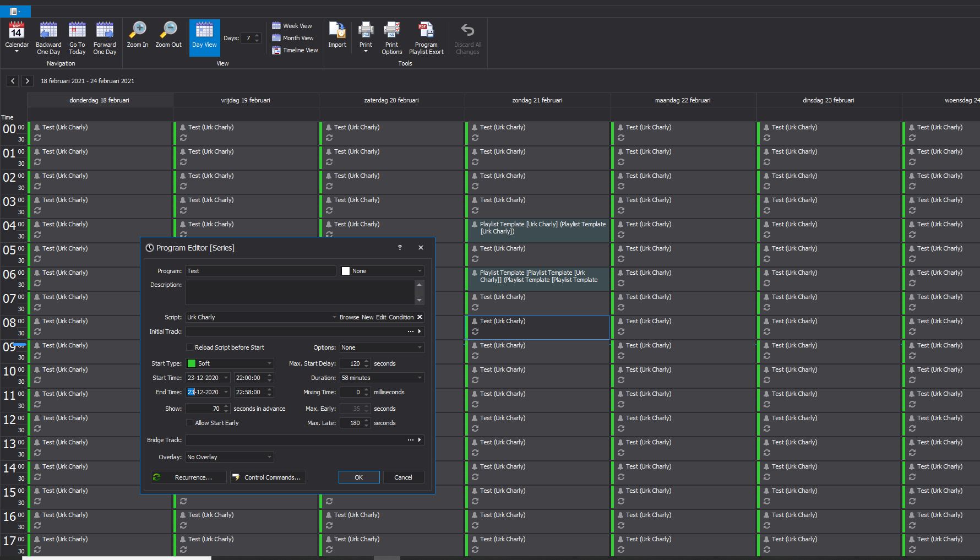Open the Import tool
This screenshot has height=560, width=980.
coord(337,31)
